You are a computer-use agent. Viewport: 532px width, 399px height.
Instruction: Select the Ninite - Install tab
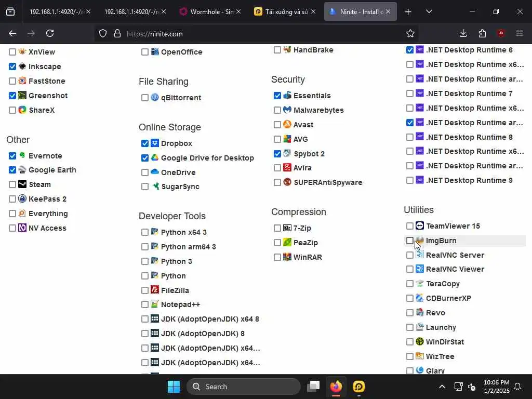click(x=361, y=11)
